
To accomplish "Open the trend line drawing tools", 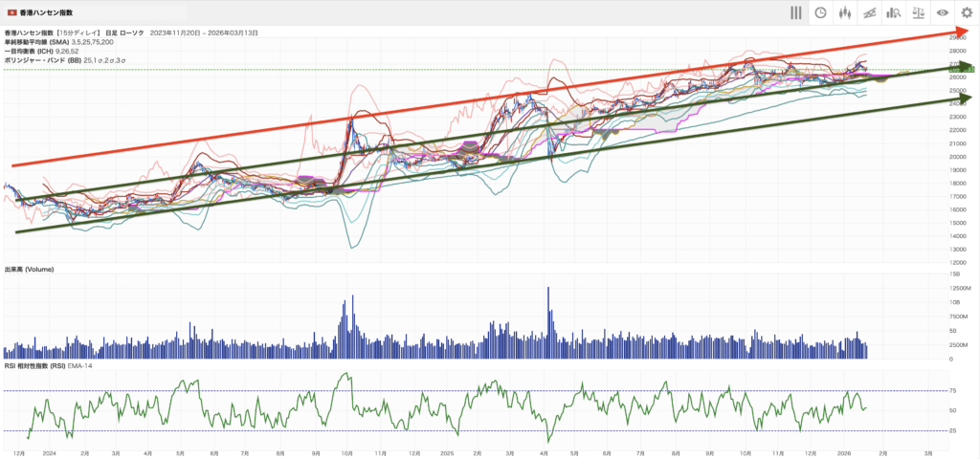I will [869, 13].
